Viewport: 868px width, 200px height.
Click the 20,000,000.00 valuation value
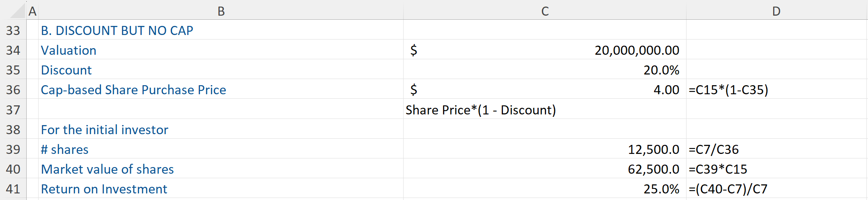[x=636, y=50]
